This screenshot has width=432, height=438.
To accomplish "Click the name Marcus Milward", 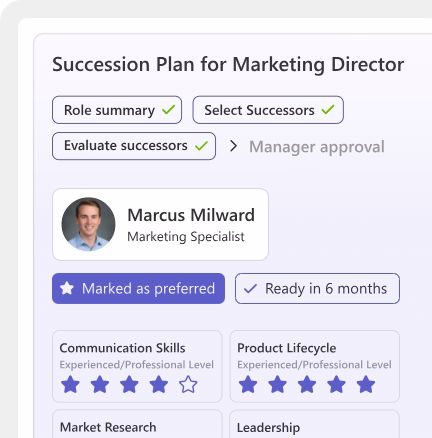I will pos(191,215).
